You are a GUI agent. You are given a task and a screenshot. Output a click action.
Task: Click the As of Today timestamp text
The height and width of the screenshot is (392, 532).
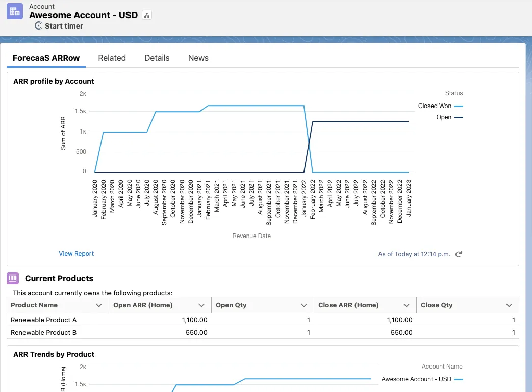pyautogui.click(x=414, y=254)
